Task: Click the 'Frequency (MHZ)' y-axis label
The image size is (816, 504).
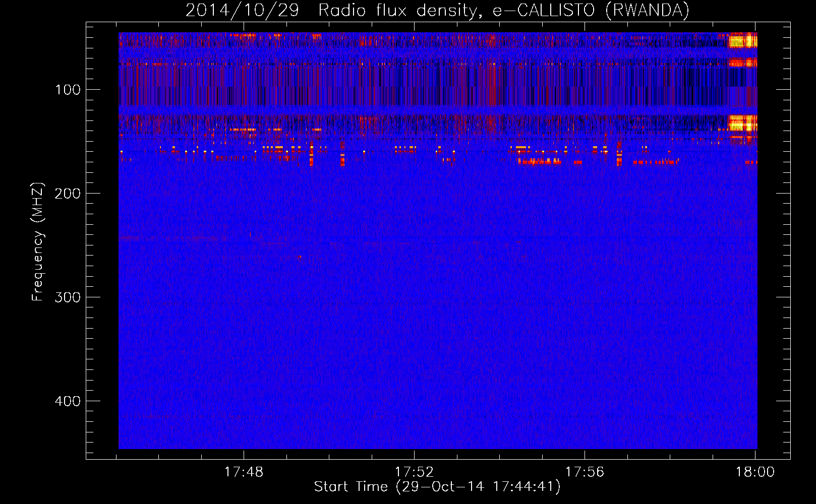Action: click(x=38, y=241)
